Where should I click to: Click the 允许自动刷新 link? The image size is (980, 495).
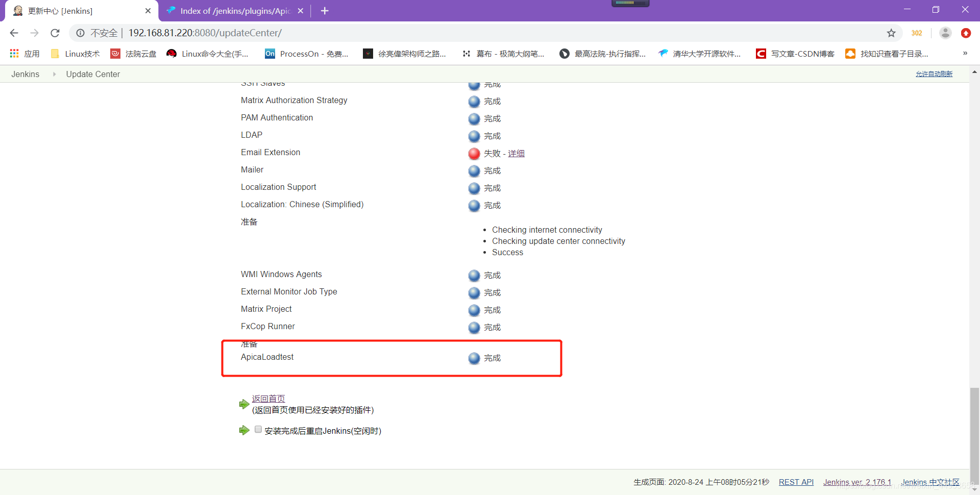934,74
